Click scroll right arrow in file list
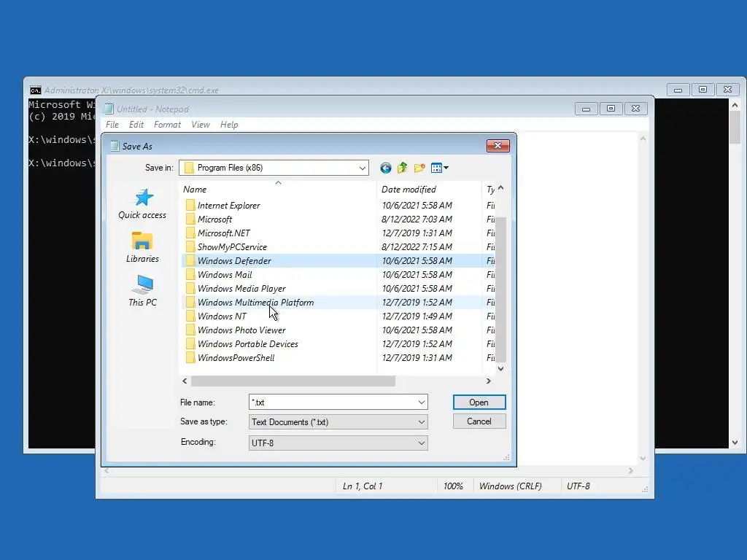The height and width of the screenshot is (560, 747). [488, 381]
